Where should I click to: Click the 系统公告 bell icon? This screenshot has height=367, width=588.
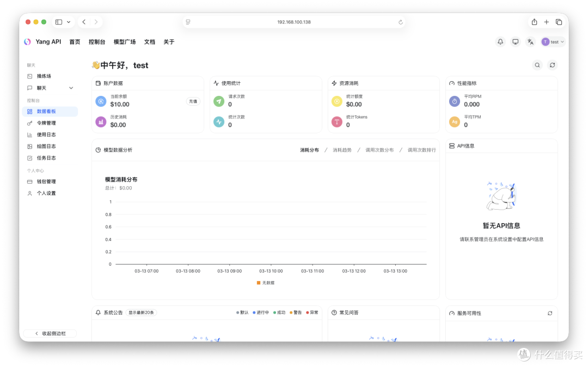[98, 312]
